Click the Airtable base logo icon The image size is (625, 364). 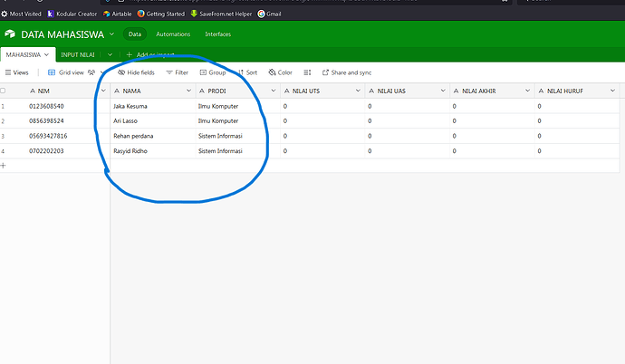coord(11,34)
